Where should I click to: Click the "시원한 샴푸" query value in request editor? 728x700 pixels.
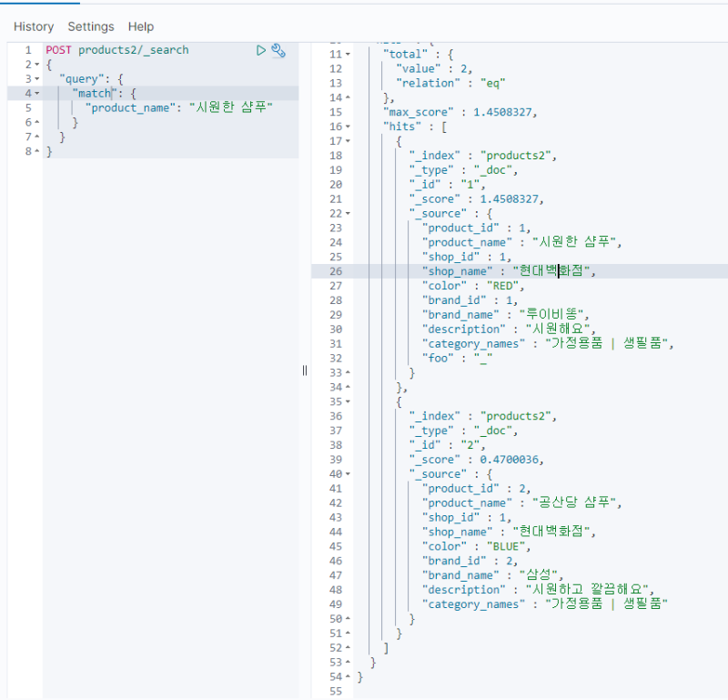pyautogui.click(x=231, y=107)
